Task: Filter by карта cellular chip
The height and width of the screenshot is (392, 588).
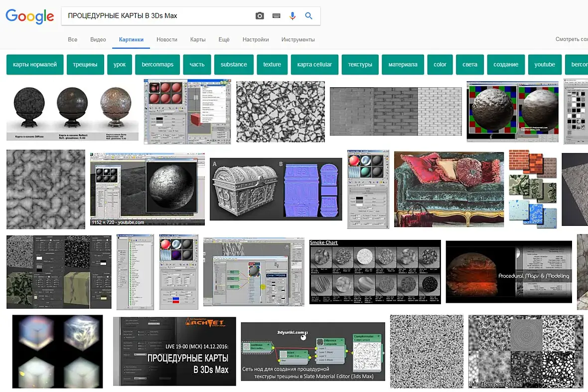Action: [x=314, y=64]
